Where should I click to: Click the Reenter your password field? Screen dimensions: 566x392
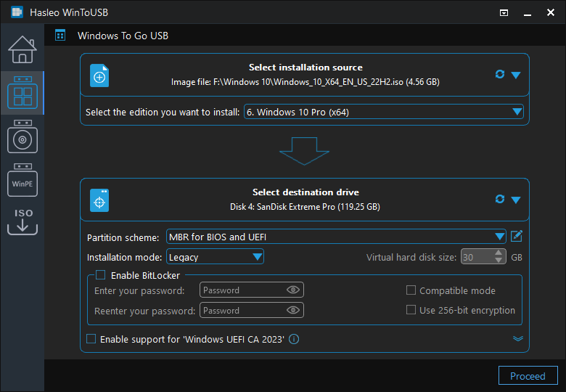coord(252,310)
